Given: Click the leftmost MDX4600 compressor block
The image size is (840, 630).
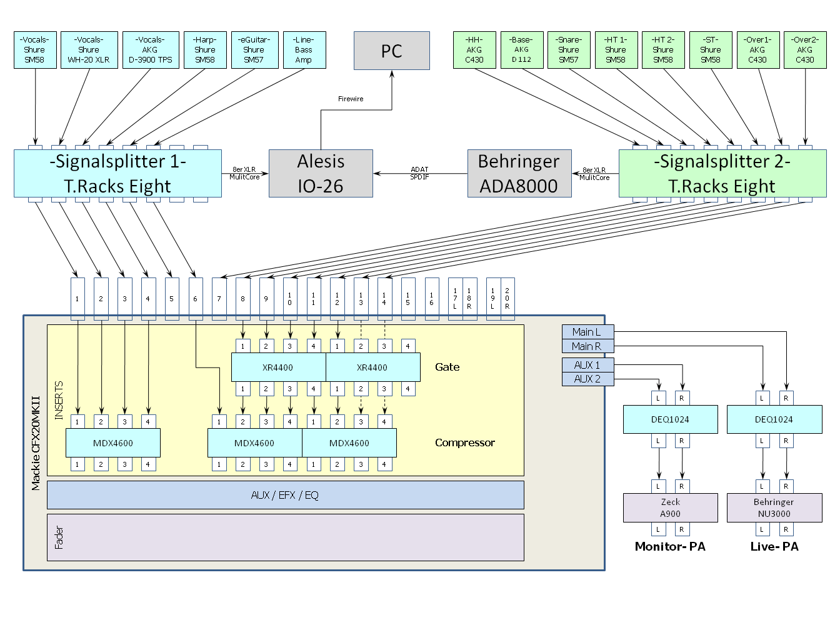Looking at the screenshot, I should pyautogui.click(x=113, y=442).
